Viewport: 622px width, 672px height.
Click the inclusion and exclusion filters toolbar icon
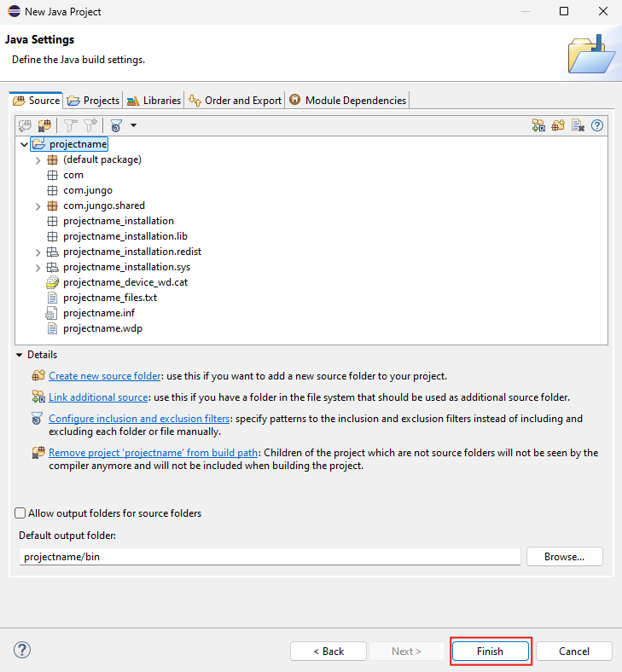(116, 125)
